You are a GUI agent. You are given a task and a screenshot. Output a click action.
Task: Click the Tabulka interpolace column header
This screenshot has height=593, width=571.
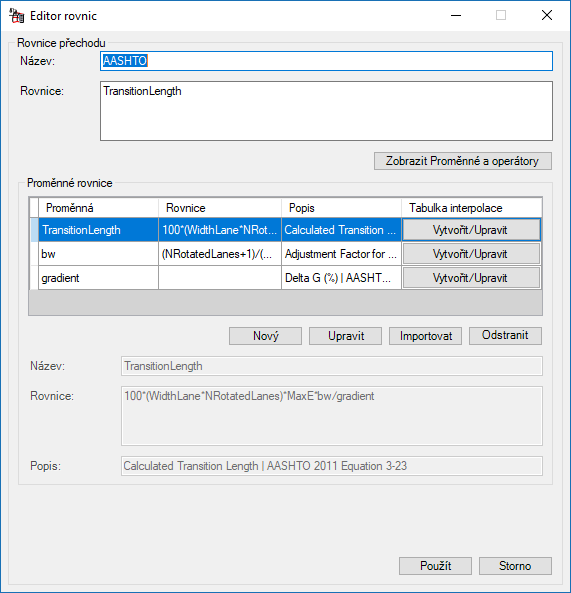coord(472,208)
